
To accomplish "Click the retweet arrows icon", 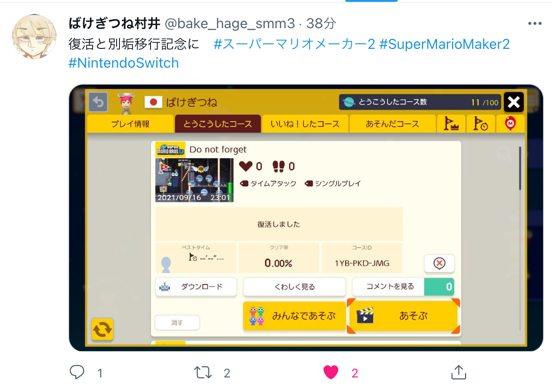I will click(x=203, y=372).
